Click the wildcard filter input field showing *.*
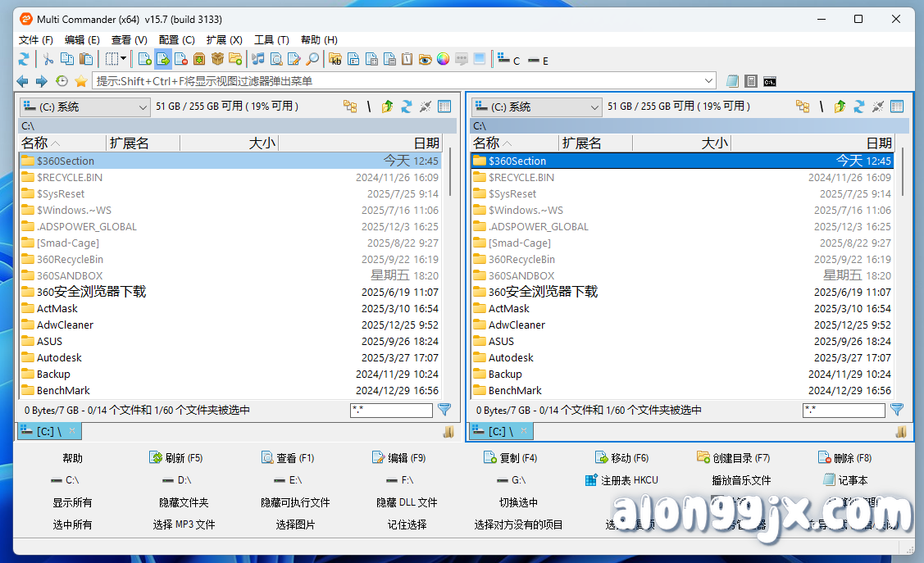The height and width of the screenshot is (563, 924). click(x=391, y=410)
